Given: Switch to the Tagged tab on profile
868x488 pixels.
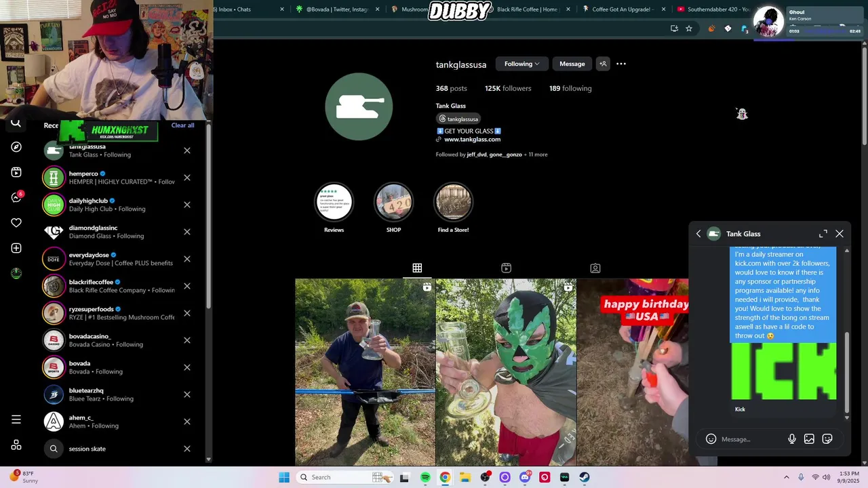Looking at the screenshot, I should tap(595, 268).
